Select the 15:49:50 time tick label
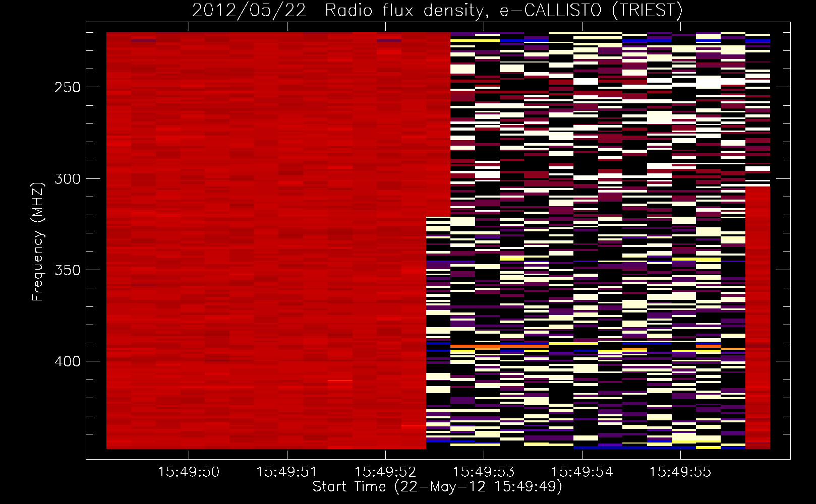 189,472
